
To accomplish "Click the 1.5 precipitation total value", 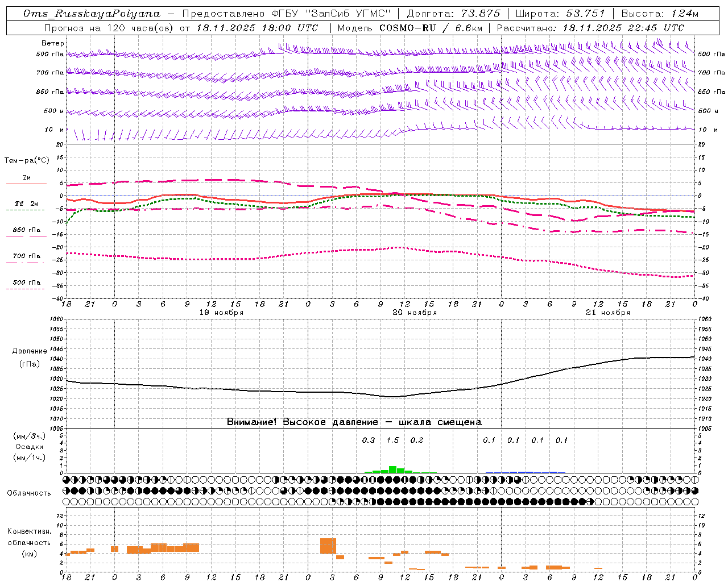I will point(392,440).
